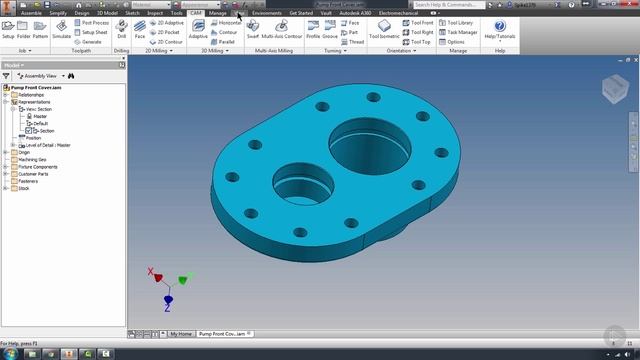Click the Pattern tool icon
This screenshot has height=360, width=640.
pos(40,29)
